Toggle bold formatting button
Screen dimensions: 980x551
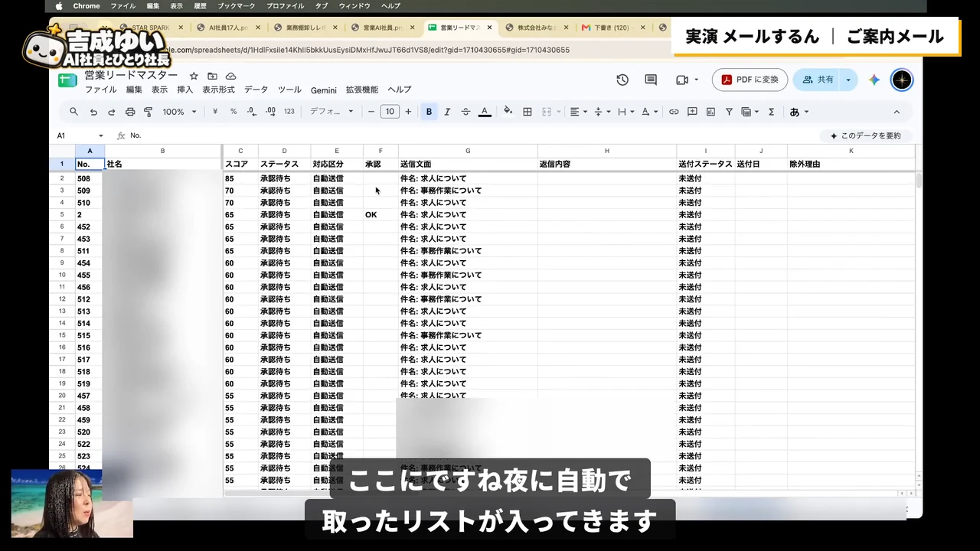pyautogui.click(x=429, y=112)
